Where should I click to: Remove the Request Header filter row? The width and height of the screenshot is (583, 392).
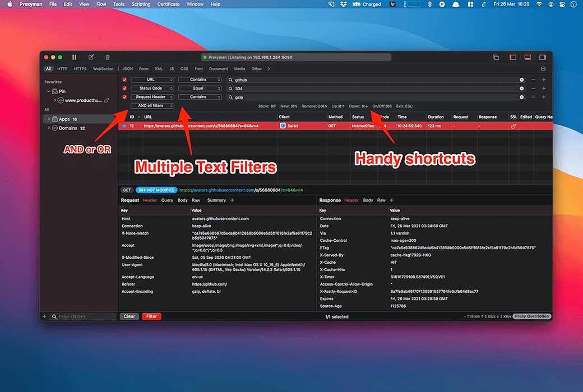(x=534, y=97)
